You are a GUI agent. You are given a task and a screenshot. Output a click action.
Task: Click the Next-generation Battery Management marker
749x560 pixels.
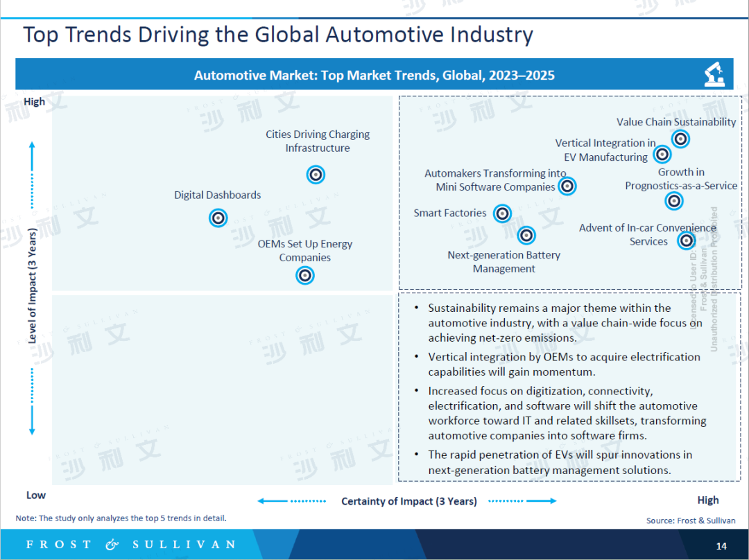coord(526,236)
